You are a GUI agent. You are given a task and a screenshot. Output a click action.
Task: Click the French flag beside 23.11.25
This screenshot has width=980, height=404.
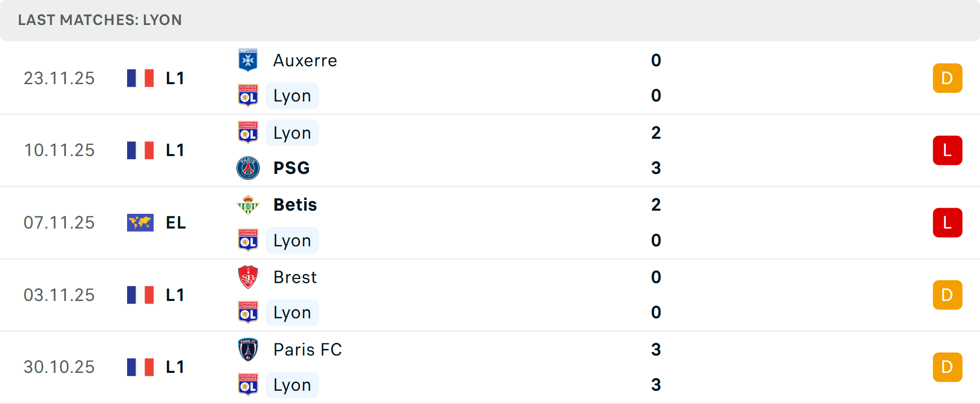140,78
